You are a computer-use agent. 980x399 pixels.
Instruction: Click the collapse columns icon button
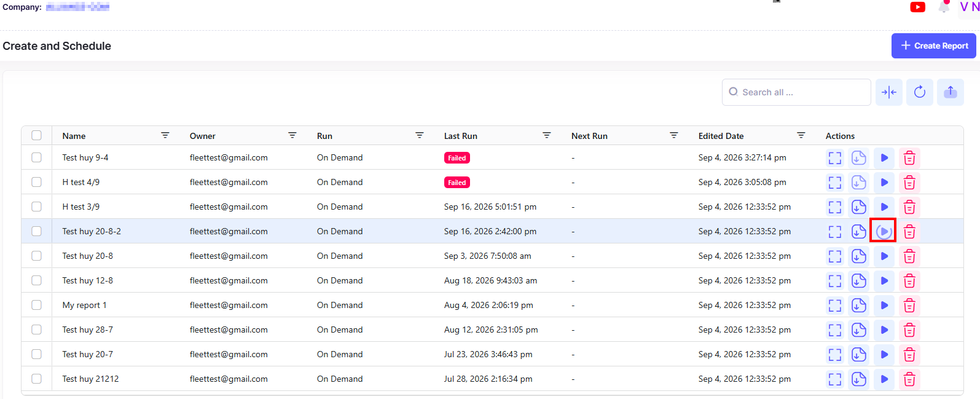click(889, 92)
